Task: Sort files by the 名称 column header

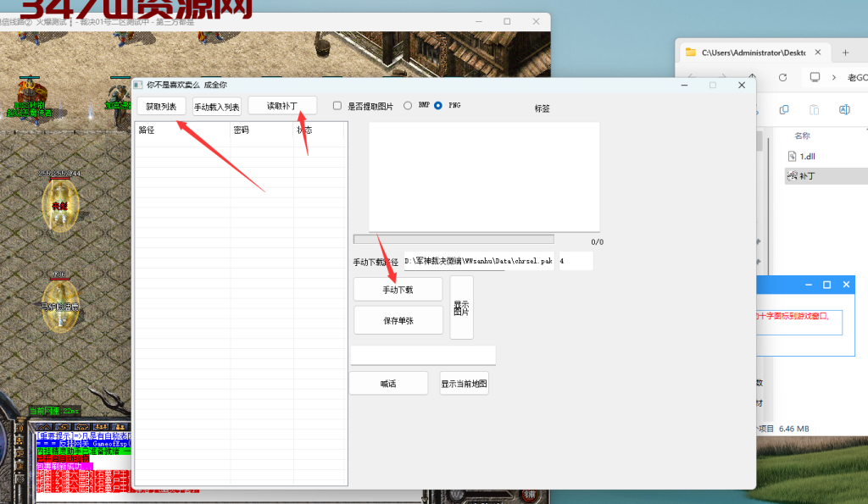Action: click(803, 136)
